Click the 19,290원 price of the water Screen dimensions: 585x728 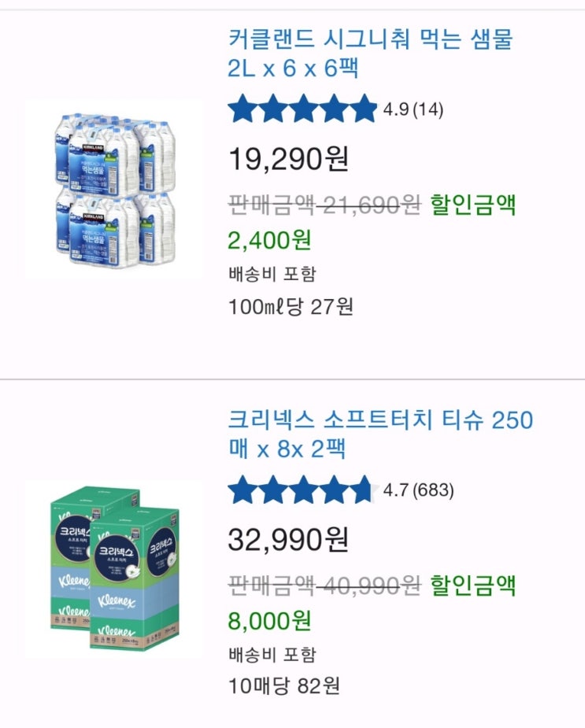click(288, 159)
